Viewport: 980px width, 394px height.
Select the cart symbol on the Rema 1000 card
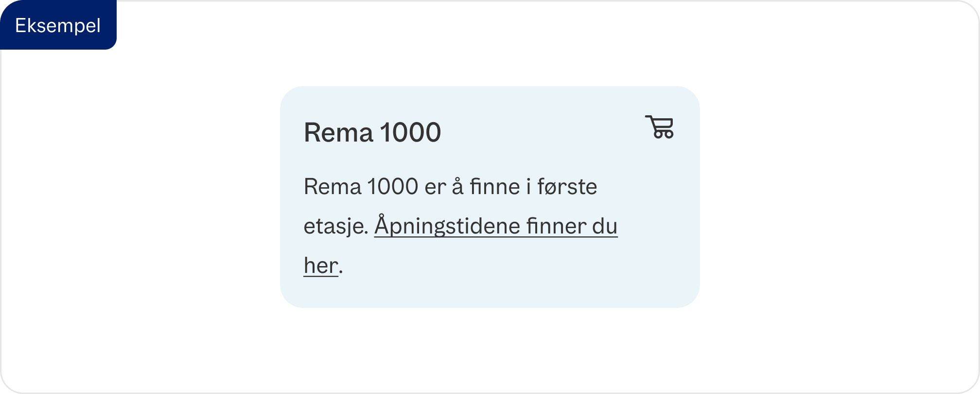(660, 127)
